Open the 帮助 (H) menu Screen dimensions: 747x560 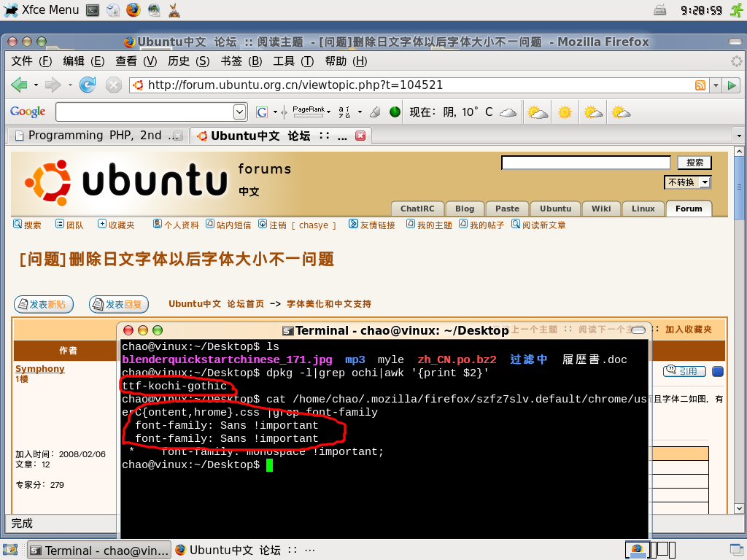tap(346, 61)
